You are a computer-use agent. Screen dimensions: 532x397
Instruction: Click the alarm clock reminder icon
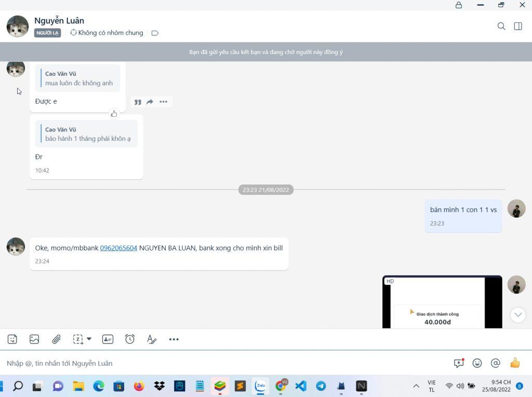coord(130,339)
